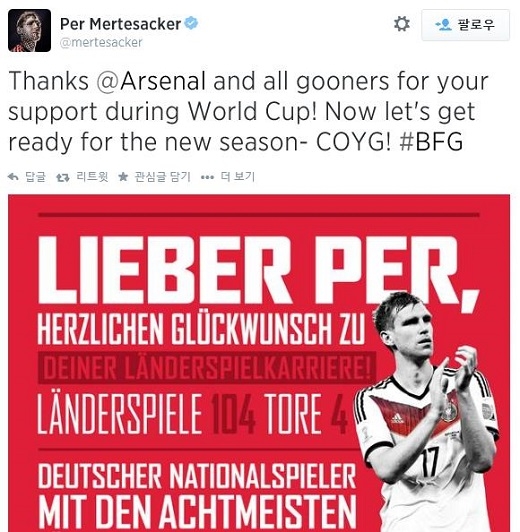Expand the three-dots more icon
The height and width of the screenshot is (532, 520).
click(x=208, y=177)
